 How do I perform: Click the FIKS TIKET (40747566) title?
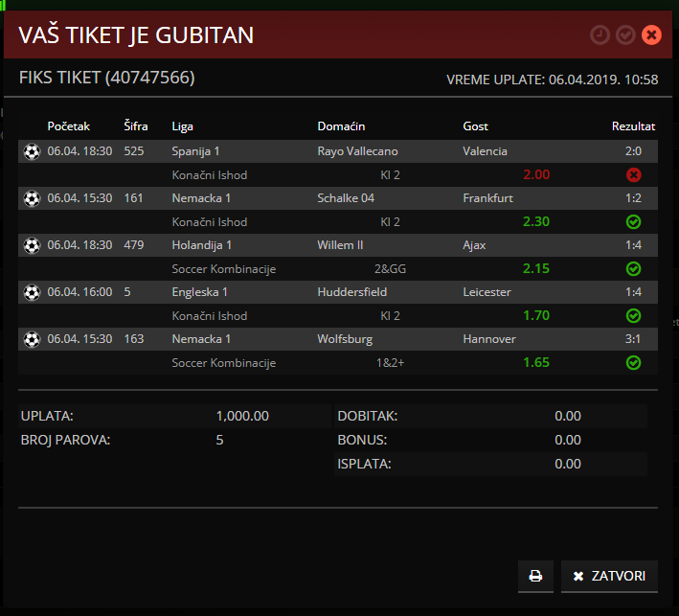coord(107,78)
